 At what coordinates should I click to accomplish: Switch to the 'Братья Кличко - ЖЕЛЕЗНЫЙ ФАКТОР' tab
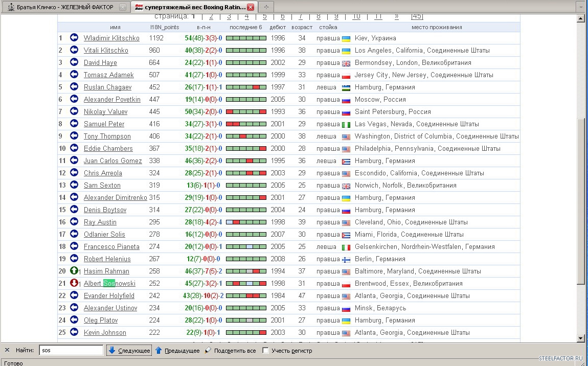pyautogui.click(x=64, y=7)
